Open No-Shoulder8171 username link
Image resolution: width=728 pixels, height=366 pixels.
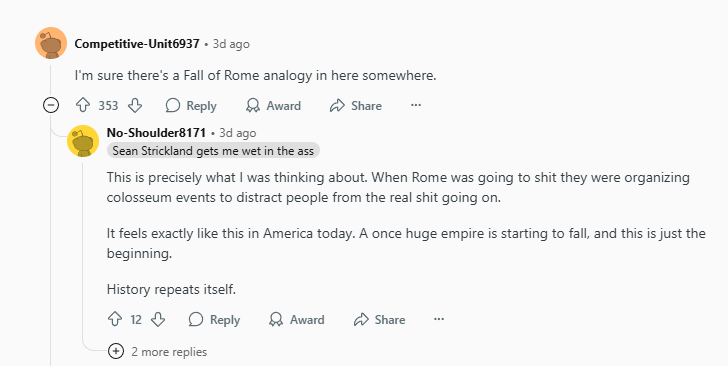[x=156, y=133]
